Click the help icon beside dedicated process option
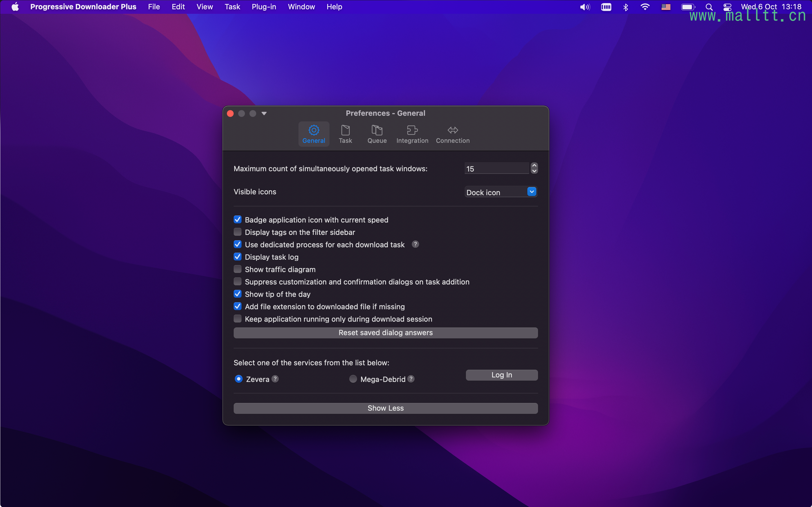The image size is (812, 507). tap(415, 244)
